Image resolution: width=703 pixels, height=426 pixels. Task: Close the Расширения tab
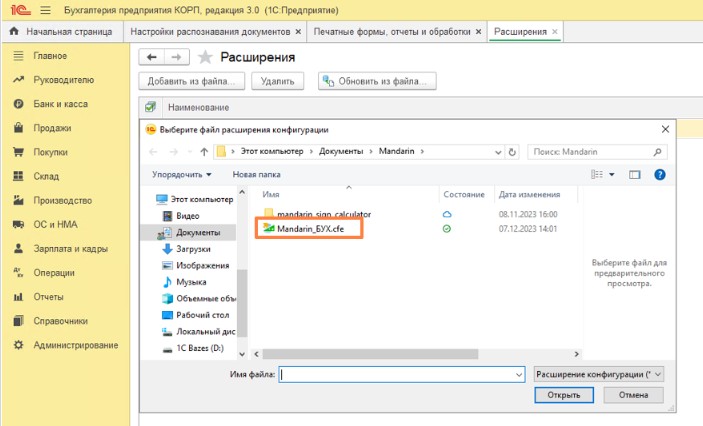coord(555,32)
